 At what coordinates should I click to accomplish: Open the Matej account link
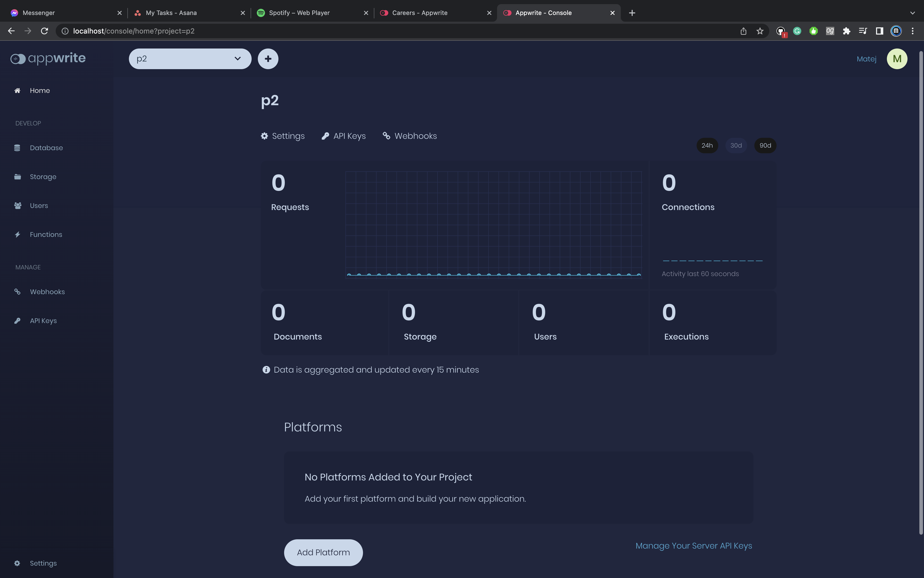pyautogui.click(x=866, y=59)
